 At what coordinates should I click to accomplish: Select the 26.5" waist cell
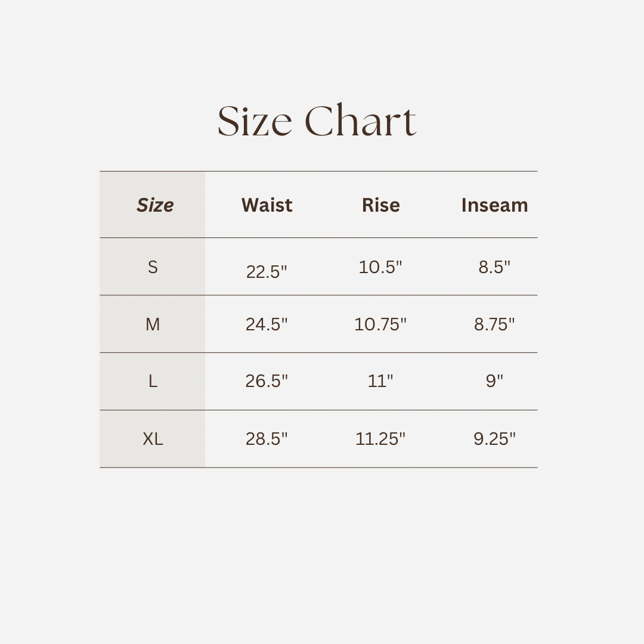[x=267, y=382]
